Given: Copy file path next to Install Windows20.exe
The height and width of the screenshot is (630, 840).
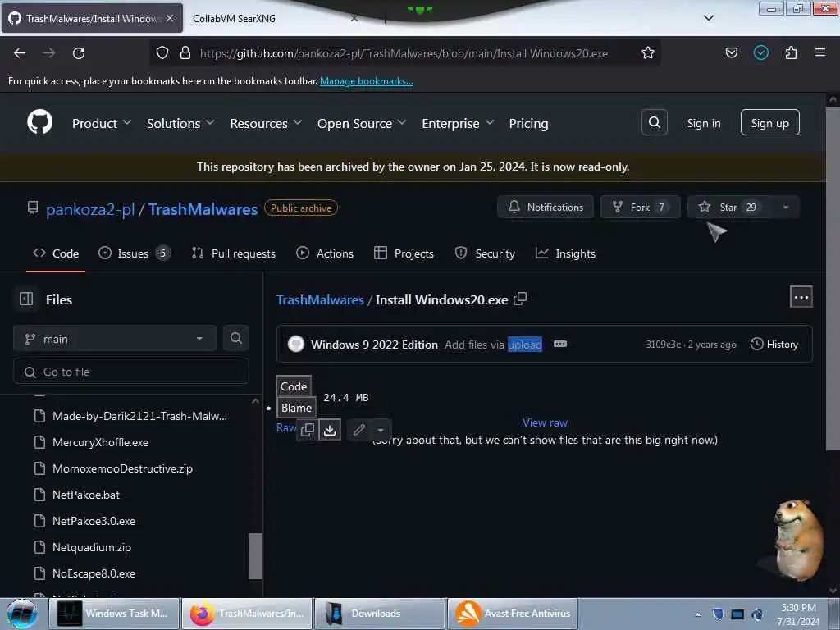Looking at the screenshot, I should pos(520,299).
